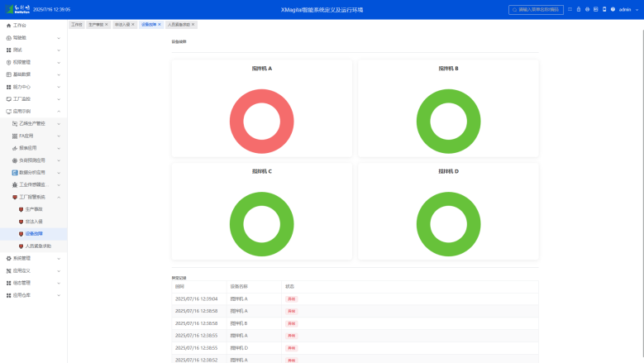Click the mobile device icon in header
This screenshot has height=363, width=644.
[604, 9]
